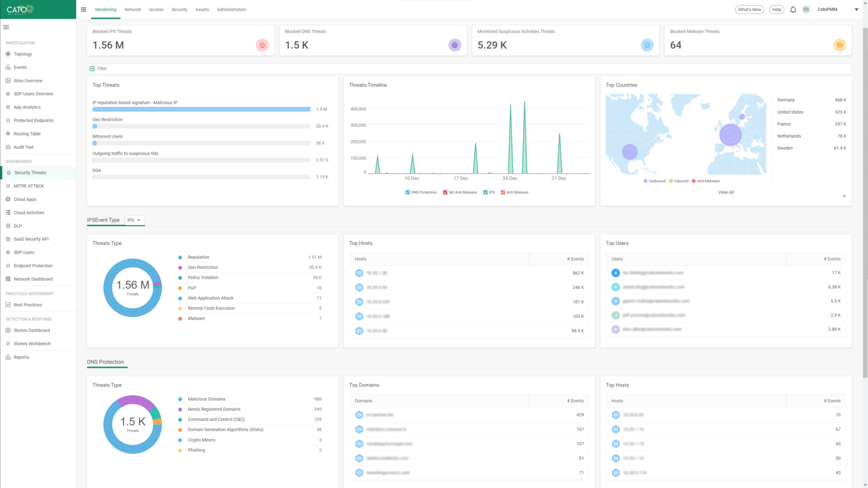
Task: Open Help from the top bar
Action: (776, 9)
